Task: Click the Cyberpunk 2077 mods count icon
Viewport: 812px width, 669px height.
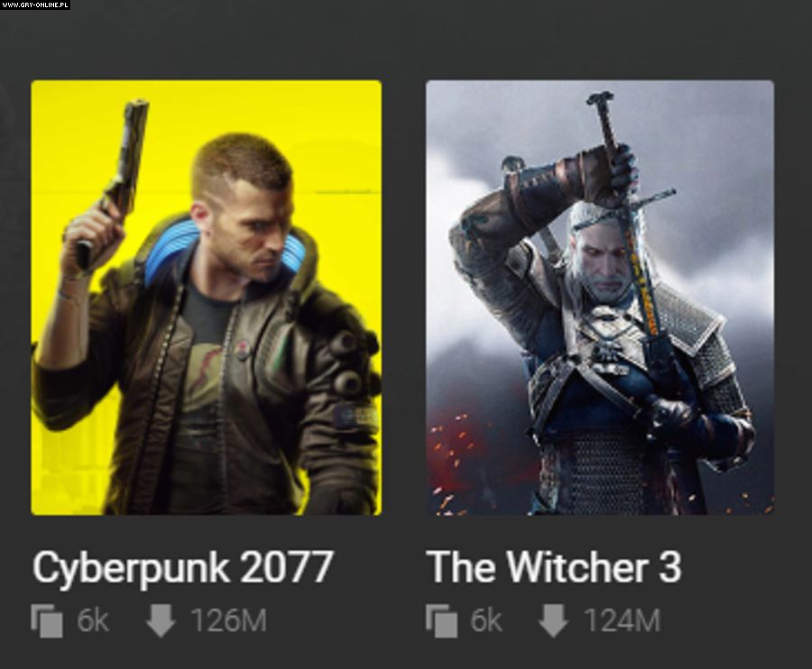Action: tap(47, 620)
